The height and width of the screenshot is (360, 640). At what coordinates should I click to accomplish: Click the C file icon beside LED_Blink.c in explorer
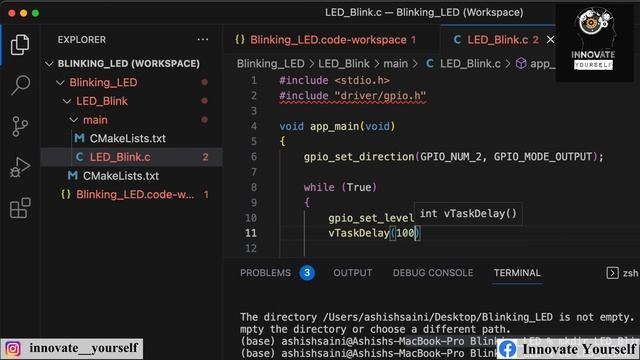80,157
